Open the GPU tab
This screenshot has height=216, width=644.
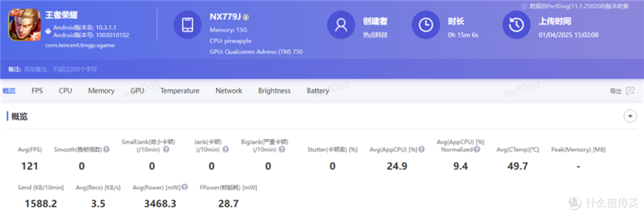(x=137, y=91)
